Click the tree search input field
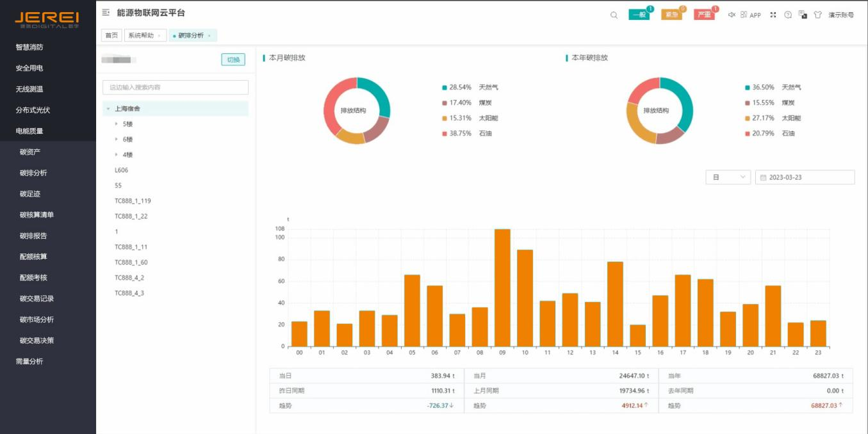This screenshot has height=434, width=868. [176, 87]
